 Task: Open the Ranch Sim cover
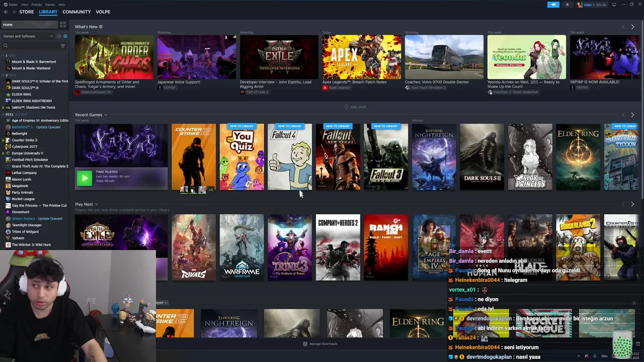click(386, 247)
